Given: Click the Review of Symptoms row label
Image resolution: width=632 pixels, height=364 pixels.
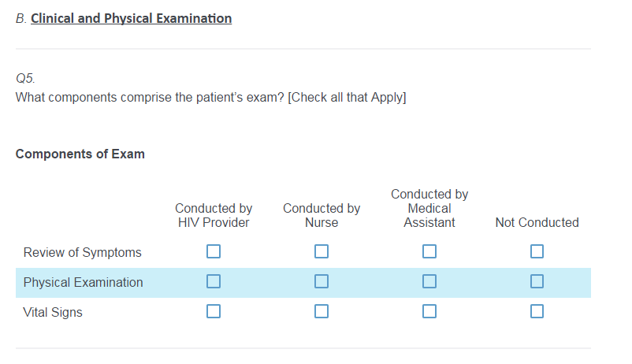Looking at the screenshot, I should pyautogui.click(x=82, y=252).
